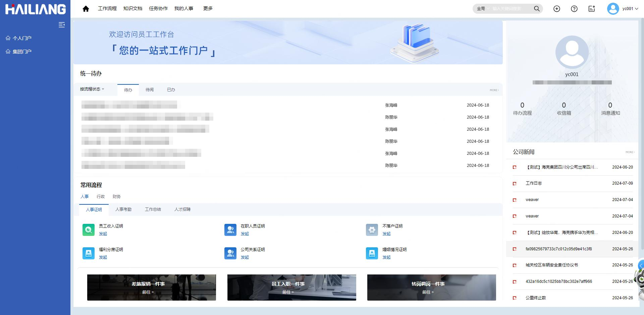
Task: Select the 人才招聘 sub-tab
Action: tap(182, 209)
